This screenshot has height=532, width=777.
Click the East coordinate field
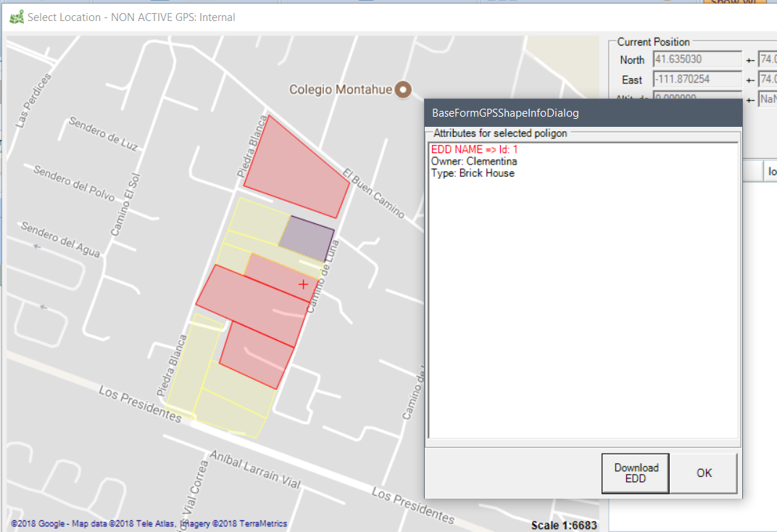697,80
